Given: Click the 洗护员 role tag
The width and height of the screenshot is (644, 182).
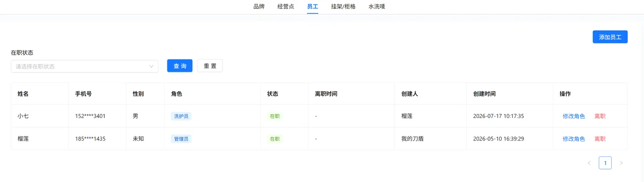Looking at the screenshot, I should [x=181, y=116].
